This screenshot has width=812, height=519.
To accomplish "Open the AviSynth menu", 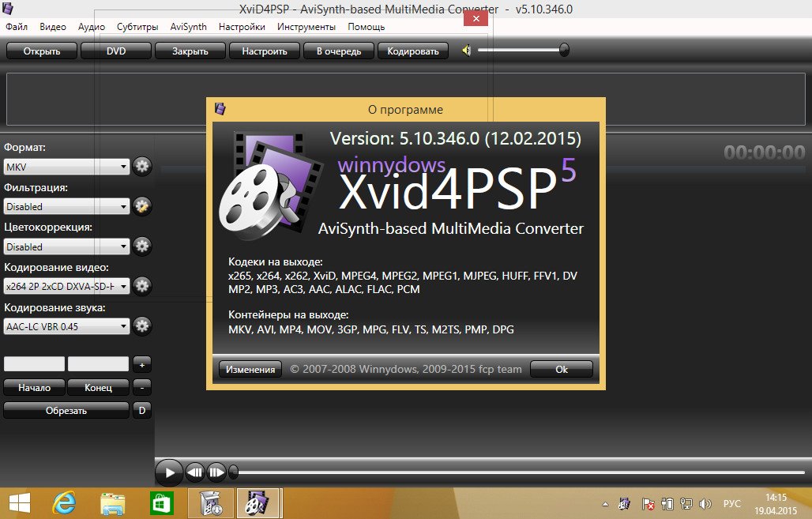I will coord(188,26).
